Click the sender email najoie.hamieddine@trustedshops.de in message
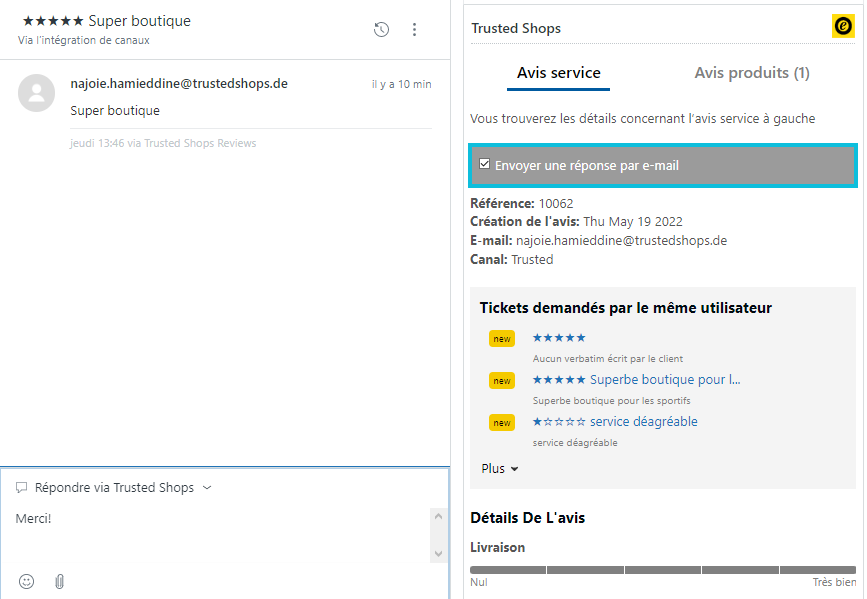Screen dimensions: 867x599 179,84
